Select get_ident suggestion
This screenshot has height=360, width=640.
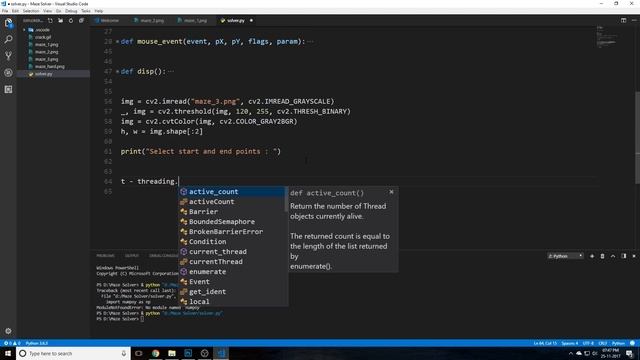pos(232,291)
